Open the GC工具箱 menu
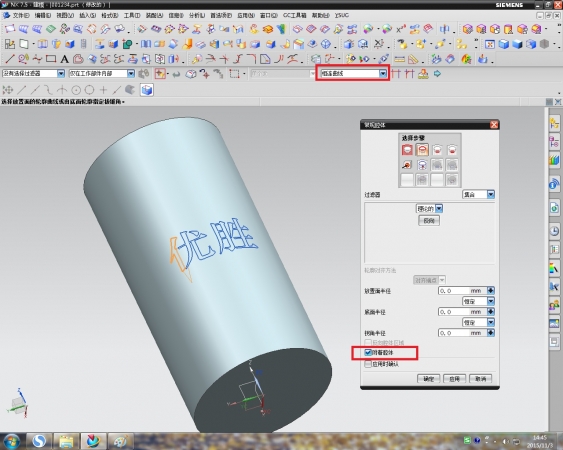The height and width of the screenshot is (450, 563). tap(294, 15)
